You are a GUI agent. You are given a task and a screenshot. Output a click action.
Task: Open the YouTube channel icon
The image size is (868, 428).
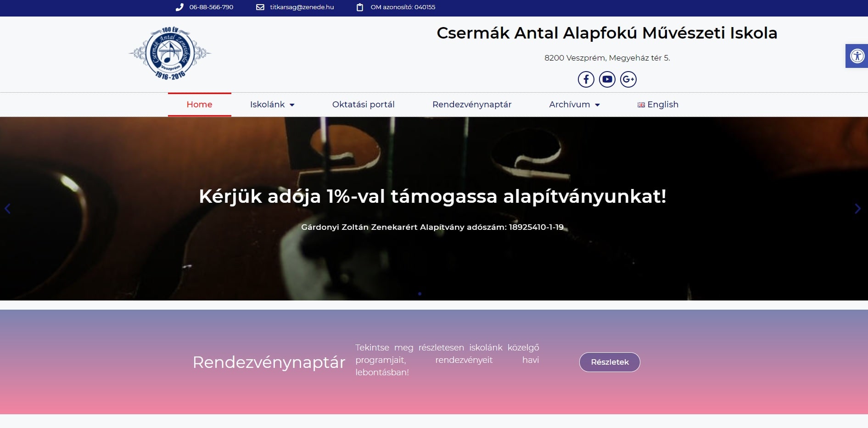coord(607,79)
